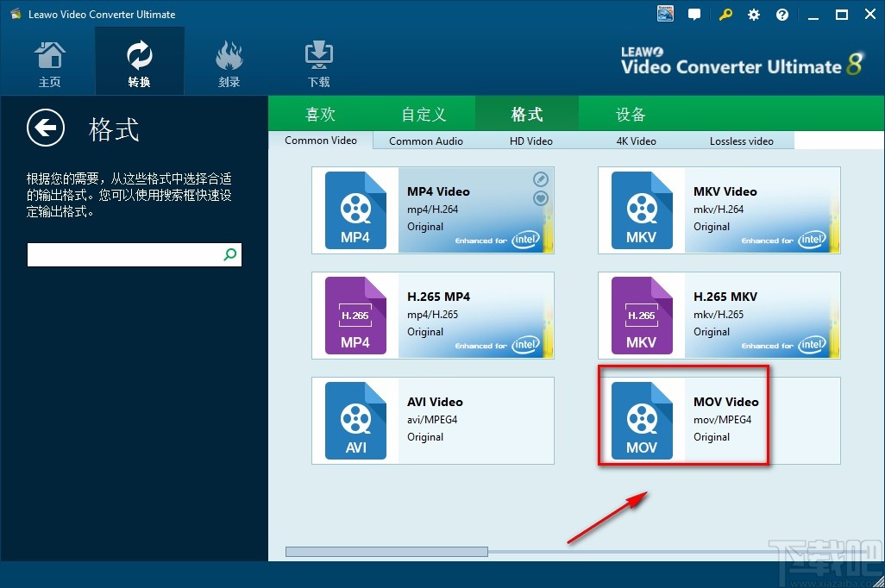Open the 4K Video category
This screenshot has height=588, width=885.
tap(636, 141)
